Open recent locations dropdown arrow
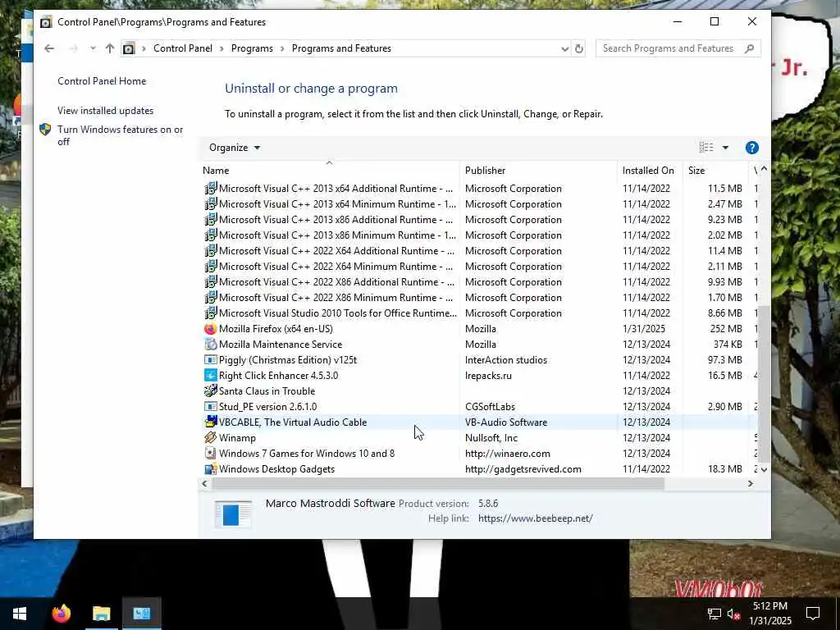The width and height of the screenshot is (840, 630). click(93, 48)
